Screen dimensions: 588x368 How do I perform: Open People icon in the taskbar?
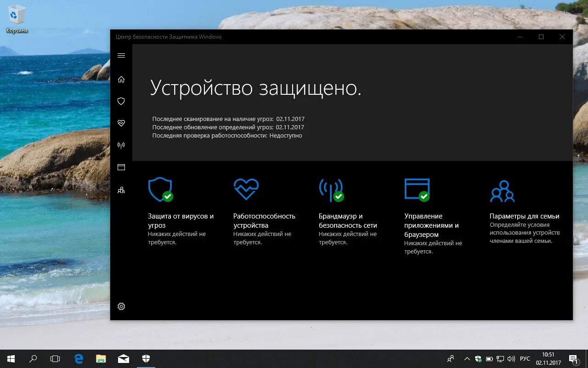(x=451, y=359)
